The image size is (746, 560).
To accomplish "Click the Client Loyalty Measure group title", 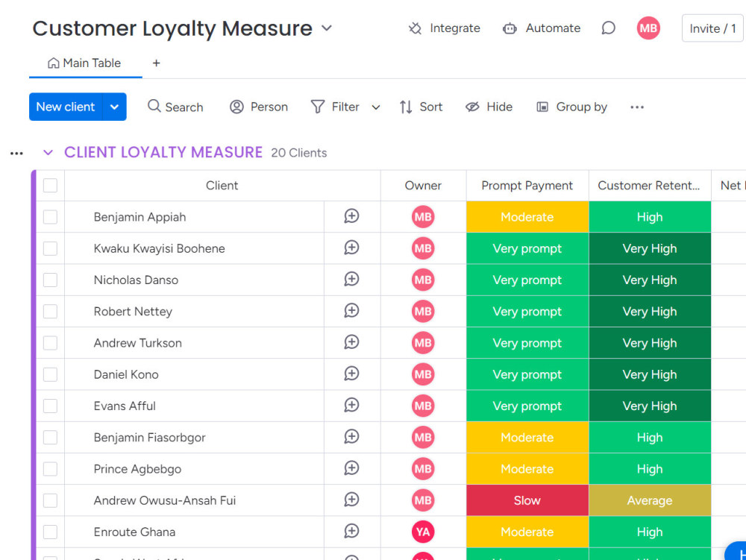I will [163, 152].
